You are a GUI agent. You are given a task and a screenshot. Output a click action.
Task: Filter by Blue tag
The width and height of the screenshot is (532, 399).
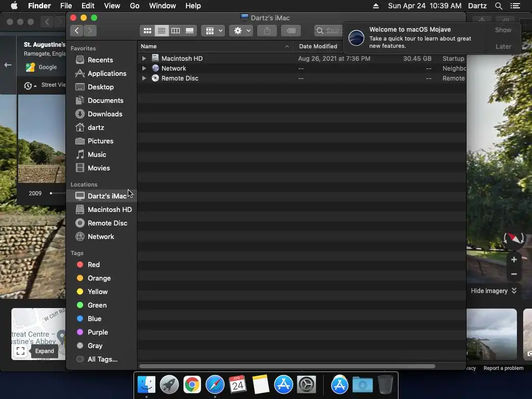pyautogui.click(x=95, y=319)
